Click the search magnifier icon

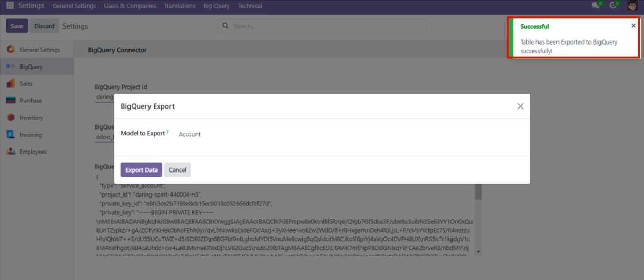tap(226, 26)
